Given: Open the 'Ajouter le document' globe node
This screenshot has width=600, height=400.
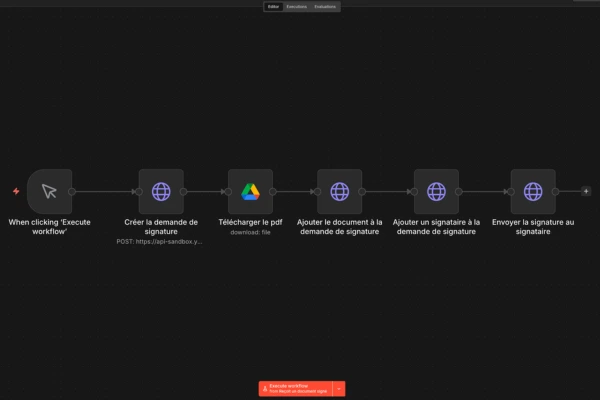Looking at the screenshot, I should coord(339,191).
